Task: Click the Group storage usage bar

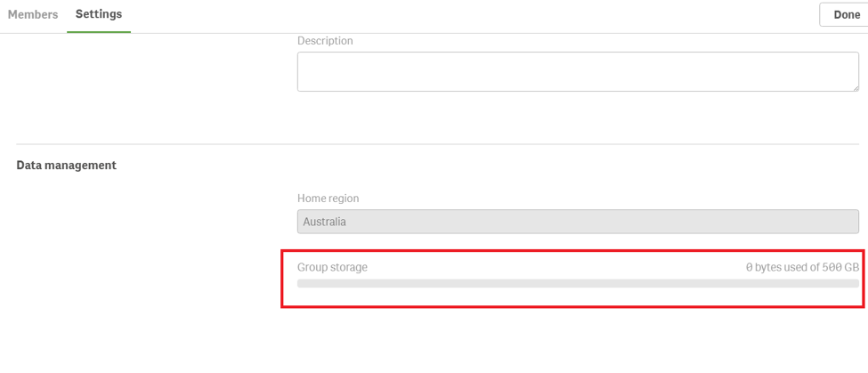Action: pyautogui.click(x=577, y=284)
